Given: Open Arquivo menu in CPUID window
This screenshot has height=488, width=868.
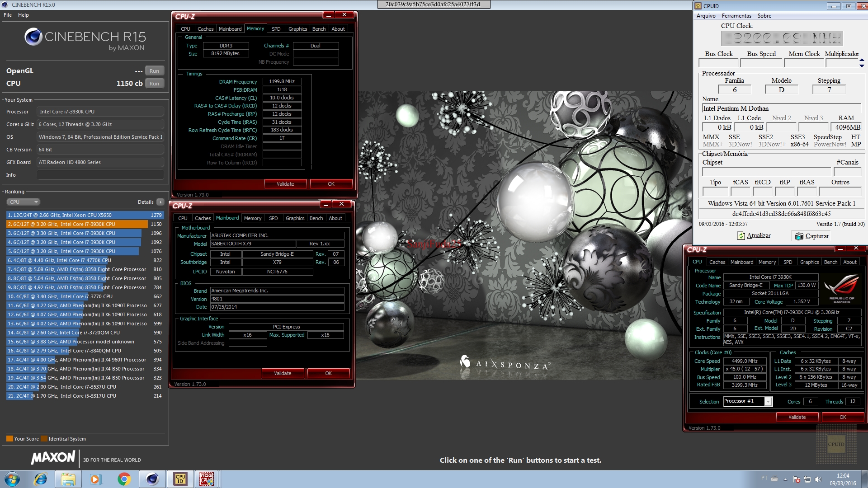Looking at the screenshot, I should pyautogui.click(x=706, y=16).
